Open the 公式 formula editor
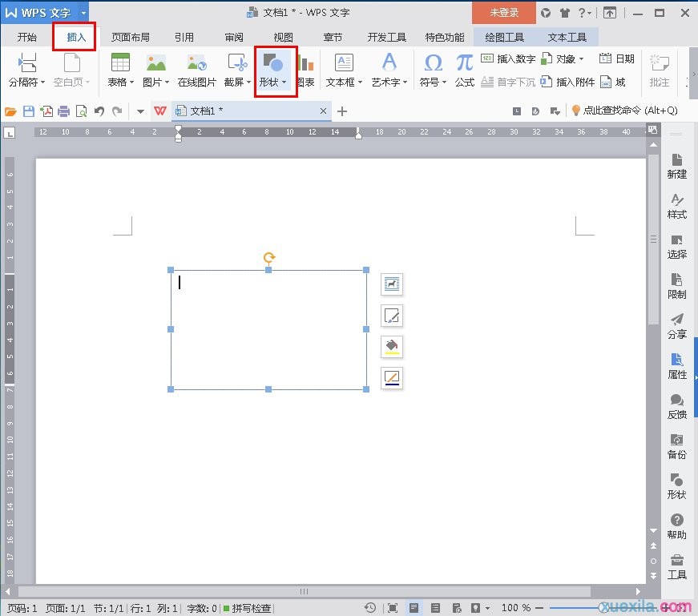The height and width of the screenshot is (616, 698). pos(464,70)
